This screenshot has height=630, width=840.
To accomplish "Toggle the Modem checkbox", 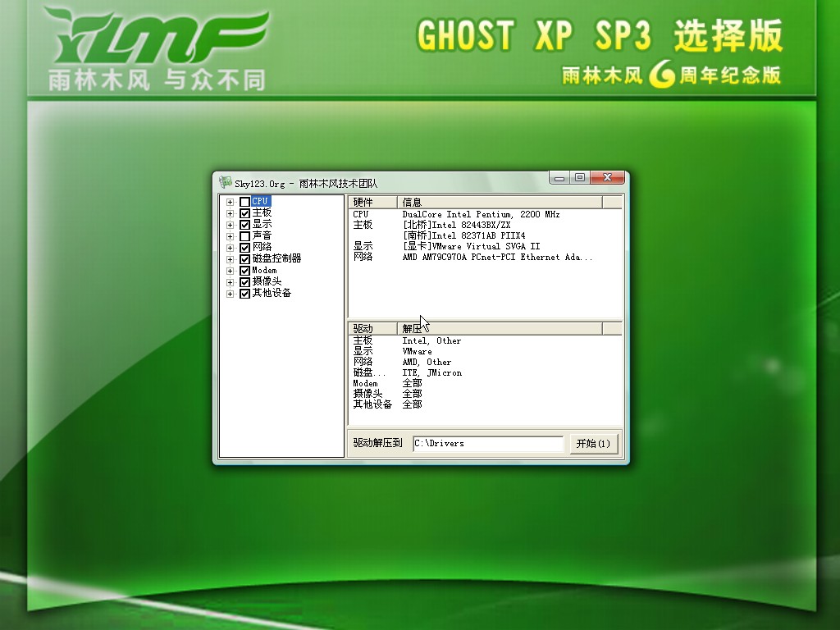I will (x=244, y=271).
